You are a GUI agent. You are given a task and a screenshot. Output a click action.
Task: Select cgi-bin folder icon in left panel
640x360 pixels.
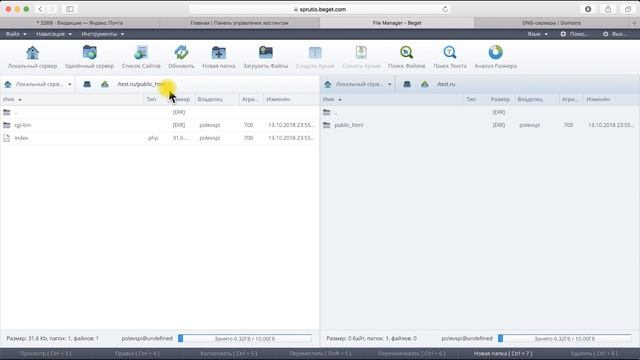(x=7, y=125)
